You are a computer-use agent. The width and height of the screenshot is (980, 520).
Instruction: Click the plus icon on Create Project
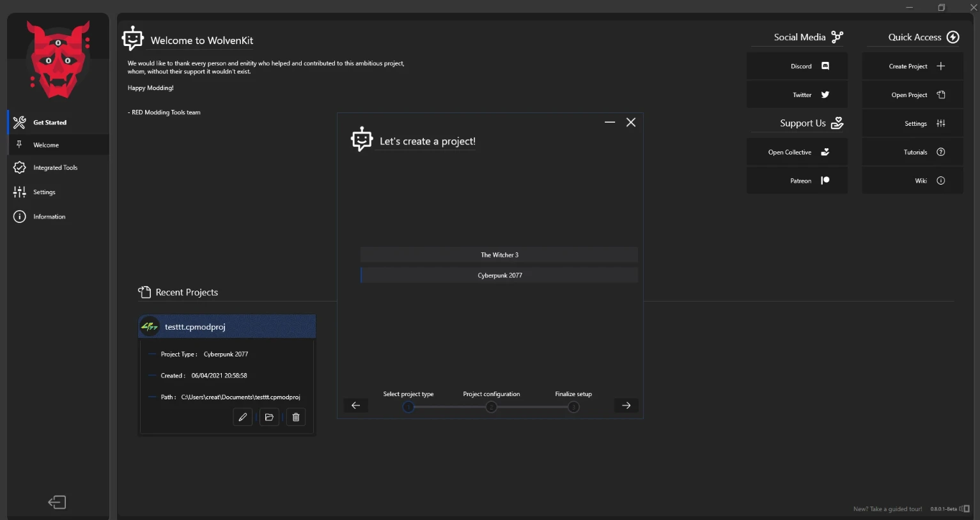(x=941, y=66)
